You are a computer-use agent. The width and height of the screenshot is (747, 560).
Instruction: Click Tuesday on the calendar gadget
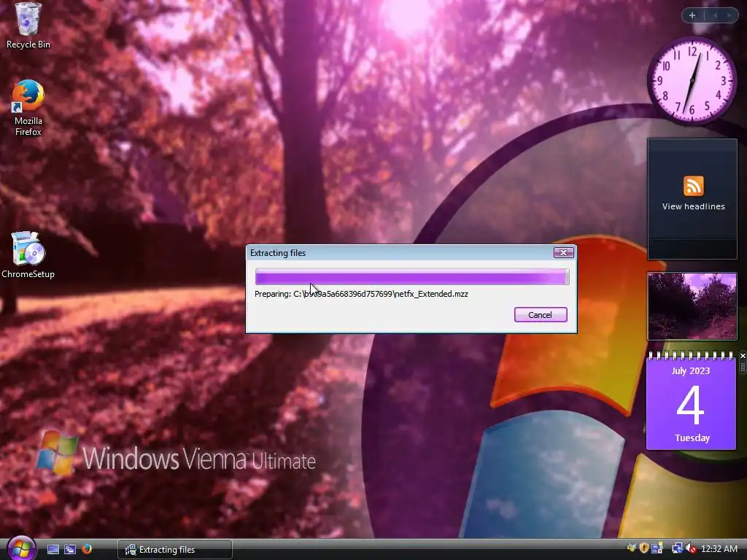[692, 437]
